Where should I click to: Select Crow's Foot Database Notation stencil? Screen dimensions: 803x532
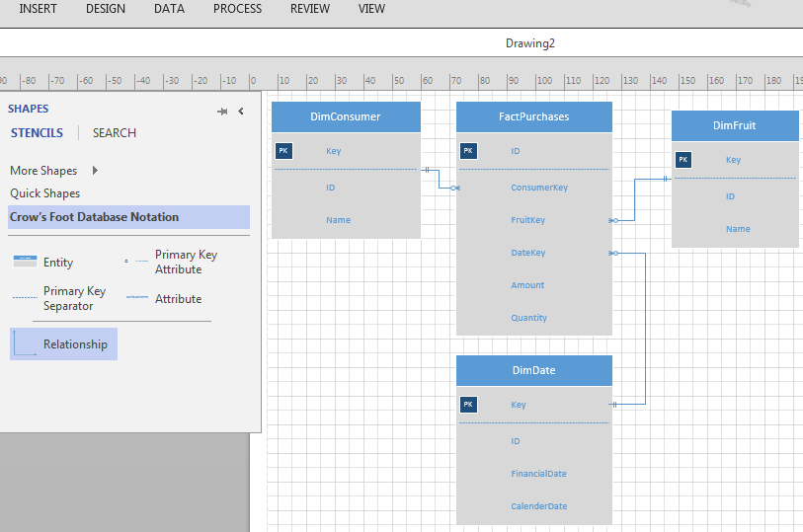(95, 217)
